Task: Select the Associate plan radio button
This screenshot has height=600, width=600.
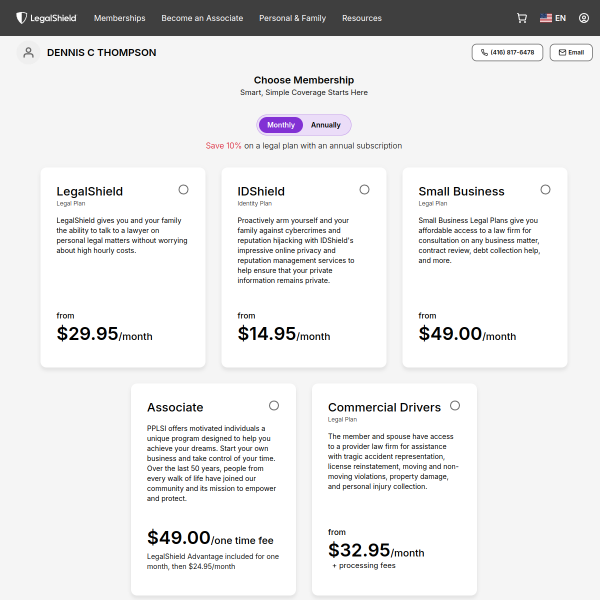Action: [x=274, y=405]
